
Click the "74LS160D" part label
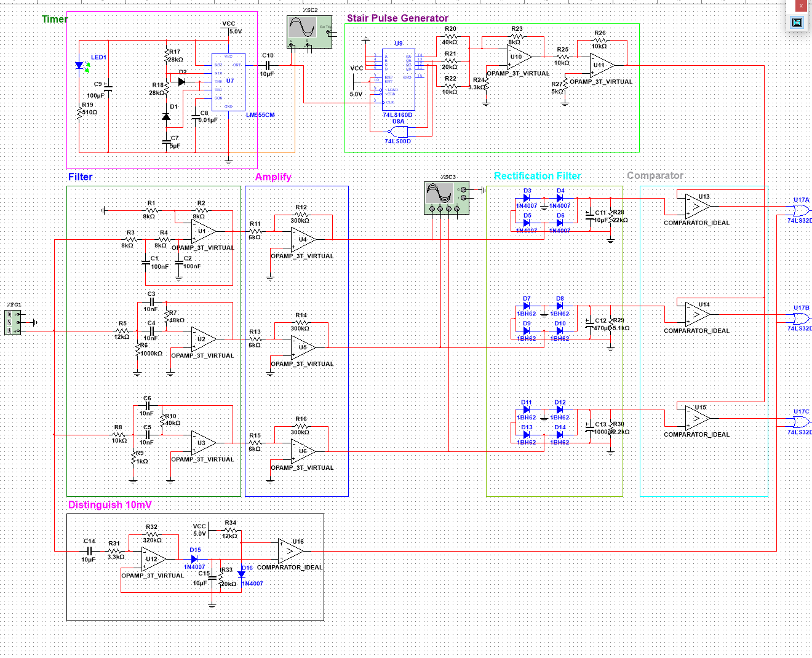[x=398, y=115]
